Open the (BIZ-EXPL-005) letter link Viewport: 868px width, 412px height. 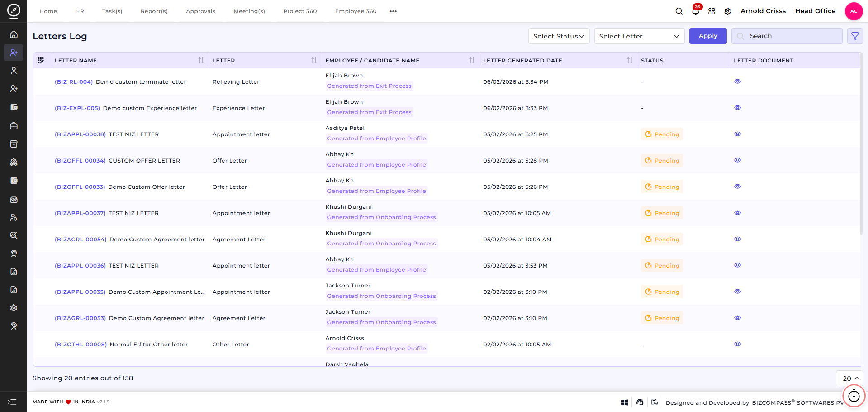pyautogui.click(x=77, y=108)
